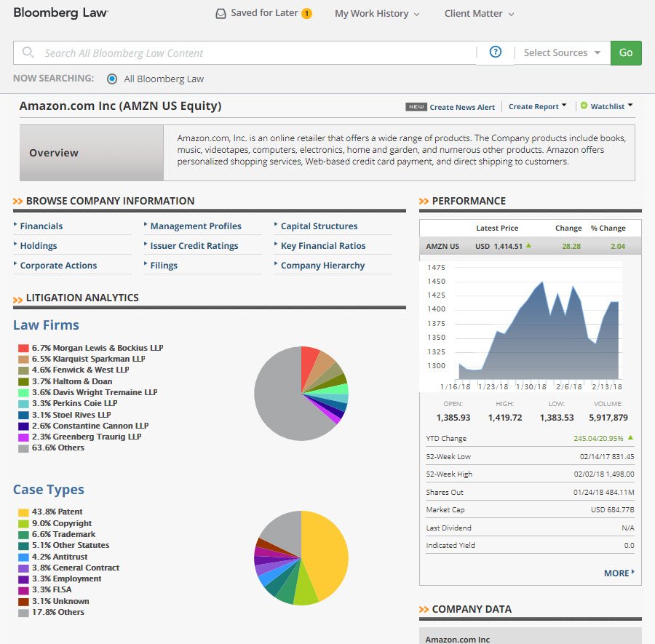
Task: Open Capital Structures link
Action: 319,226
